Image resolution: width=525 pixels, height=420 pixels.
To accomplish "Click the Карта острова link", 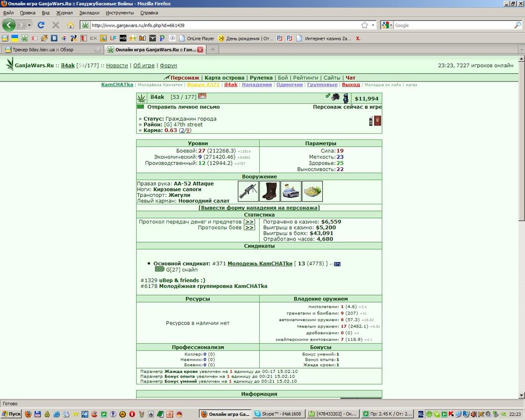I will pos(224,78).
